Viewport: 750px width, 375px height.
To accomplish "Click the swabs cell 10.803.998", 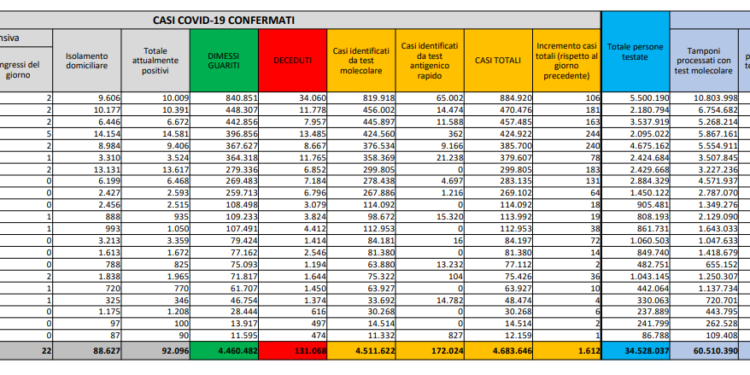I will [704, 98].
